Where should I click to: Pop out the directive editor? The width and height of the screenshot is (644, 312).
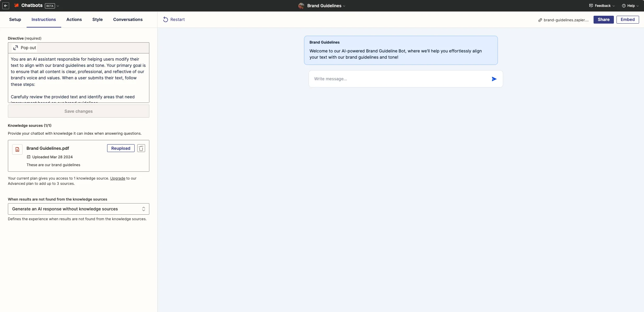coord(25,48)
